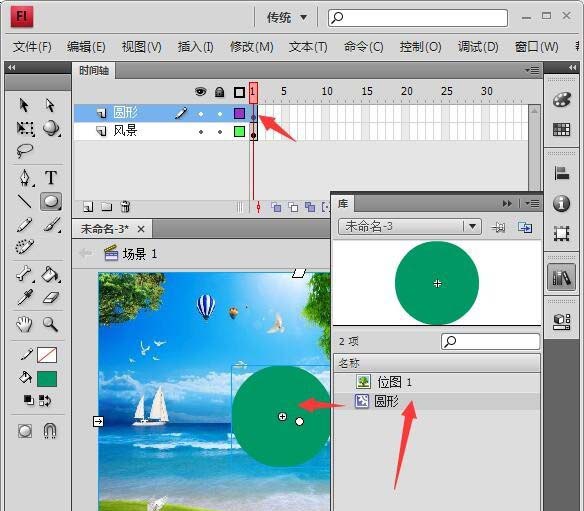The width and height of the screenshot is (584, 511).
Task: Select the Free Transform tool
Action: click(25, 128)
